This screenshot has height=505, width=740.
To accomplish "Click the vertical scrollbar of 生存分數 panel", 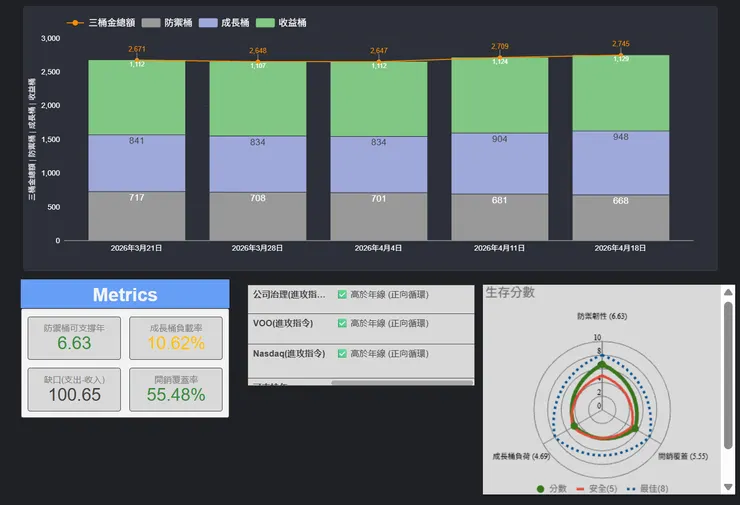I will click(728, 375).
